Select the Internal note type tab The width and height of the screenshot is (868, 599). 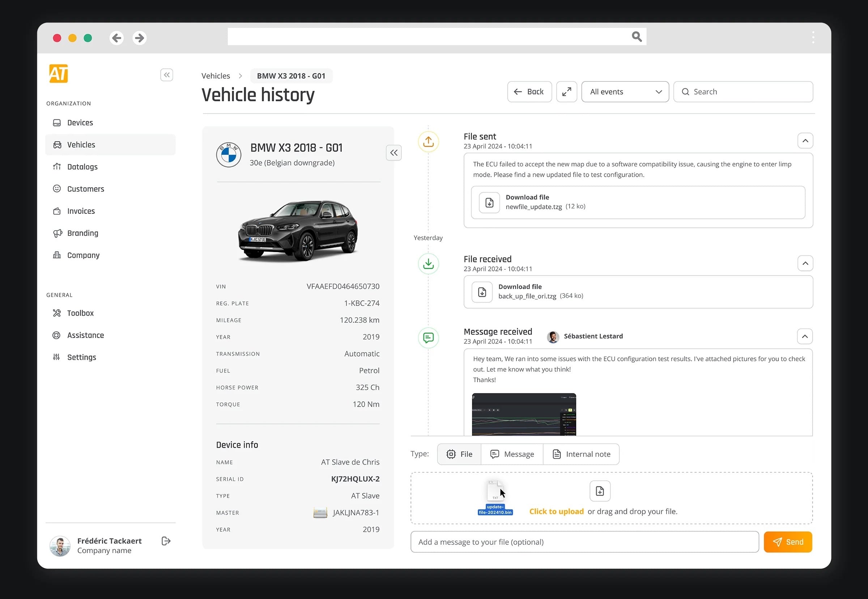(581, 454)
